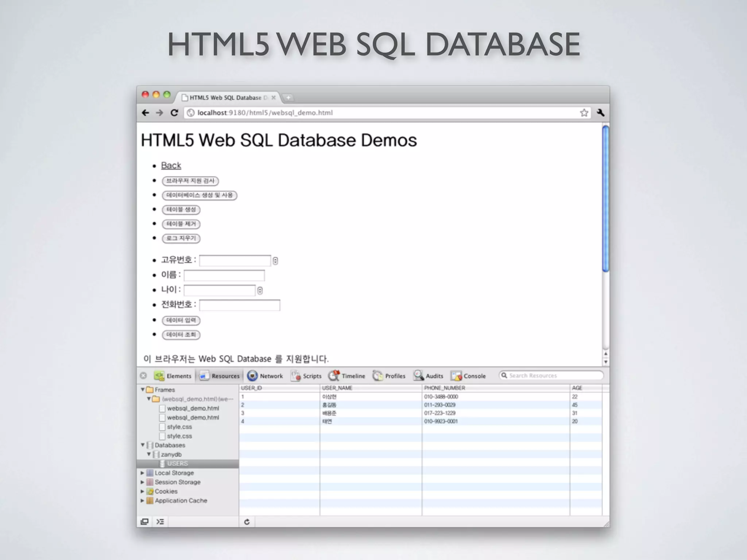Open the Elements panel
The height and width of the screenshot is (560, 747).
tap(173, 376)
